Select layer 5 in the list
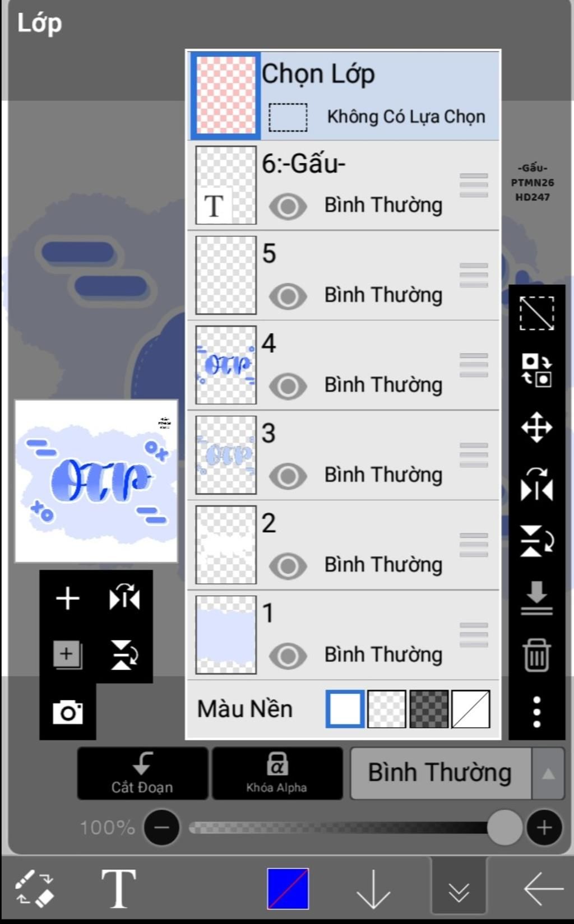574x924 pixels. coord(343,276)
